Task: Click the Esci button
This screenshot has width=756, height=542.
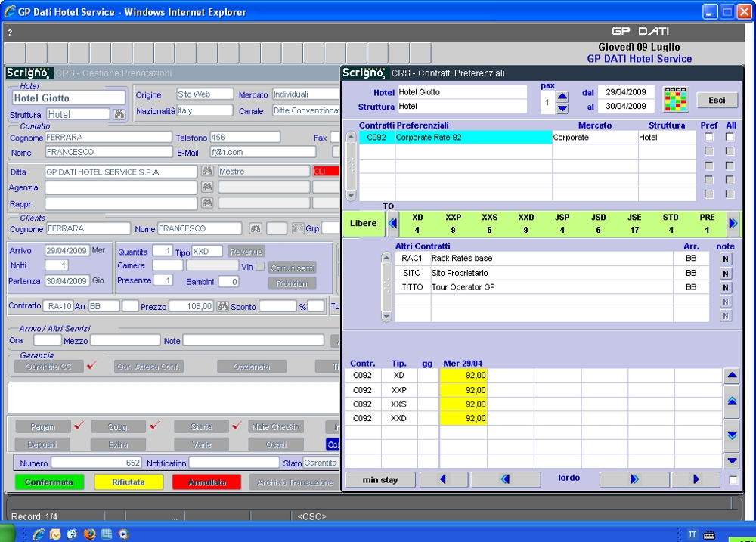Action: [x=717, y=100]
